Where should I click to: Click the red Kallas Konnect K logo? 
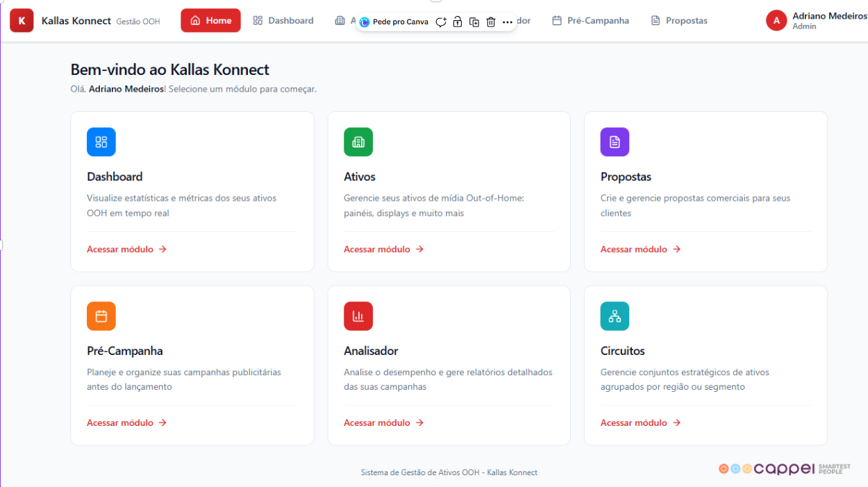pos(22,21)
